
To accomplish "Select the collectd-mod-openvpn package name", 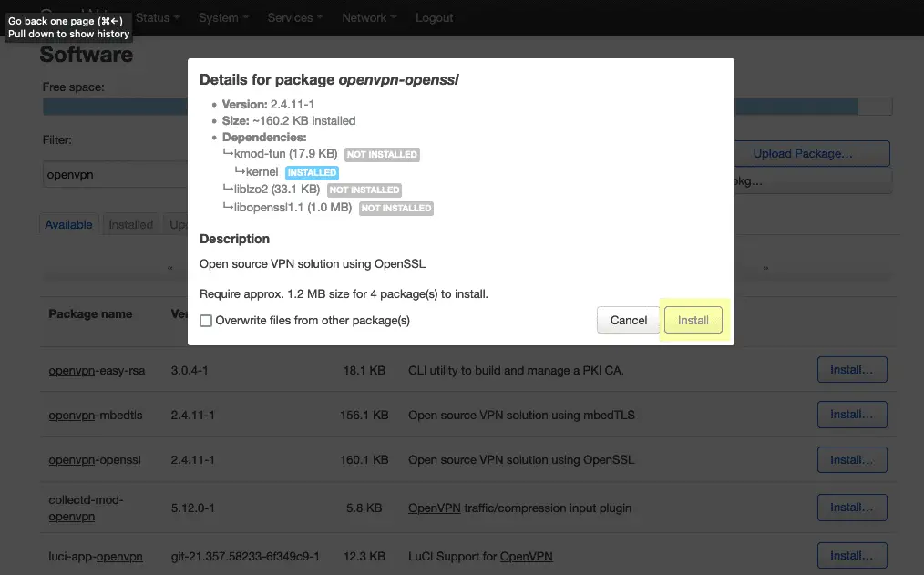I will [86, 508].
